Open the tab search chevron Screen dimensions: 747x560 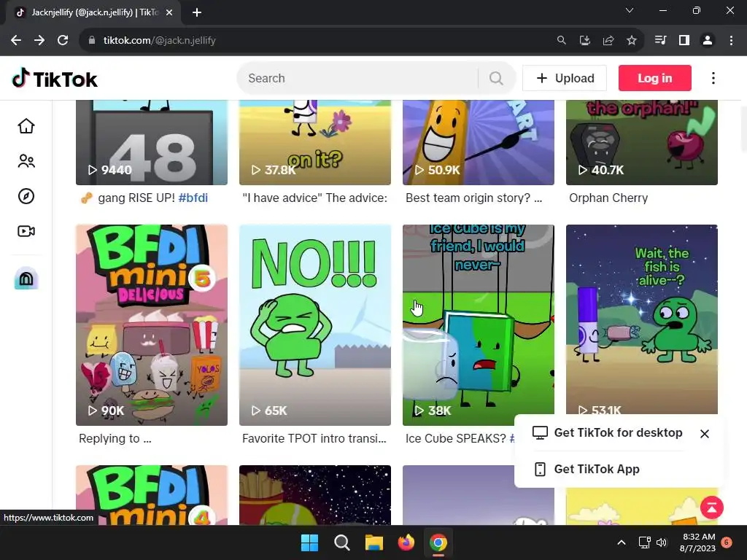click(630, 10)
